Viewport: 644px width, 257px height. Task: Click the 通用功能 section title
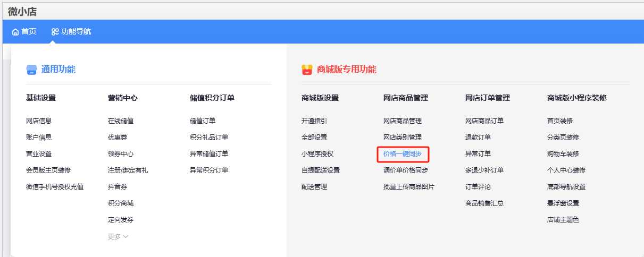(58, 70)
